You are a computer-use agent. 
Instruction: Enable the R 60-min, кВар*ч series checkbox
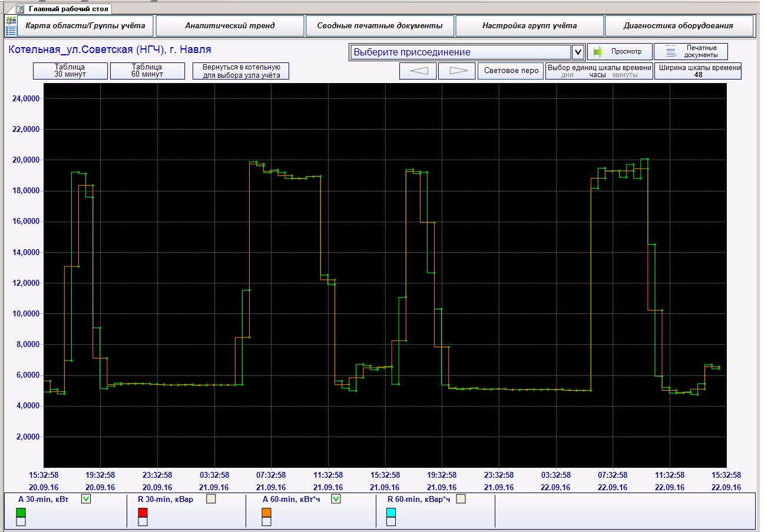tap(461, 499)
